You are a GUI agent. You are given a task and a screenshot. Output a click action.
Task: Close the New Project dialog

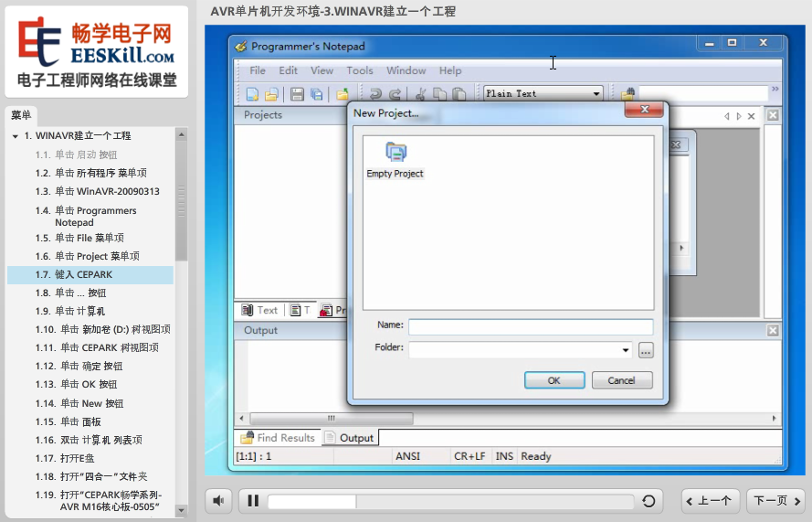pos(644,109)
